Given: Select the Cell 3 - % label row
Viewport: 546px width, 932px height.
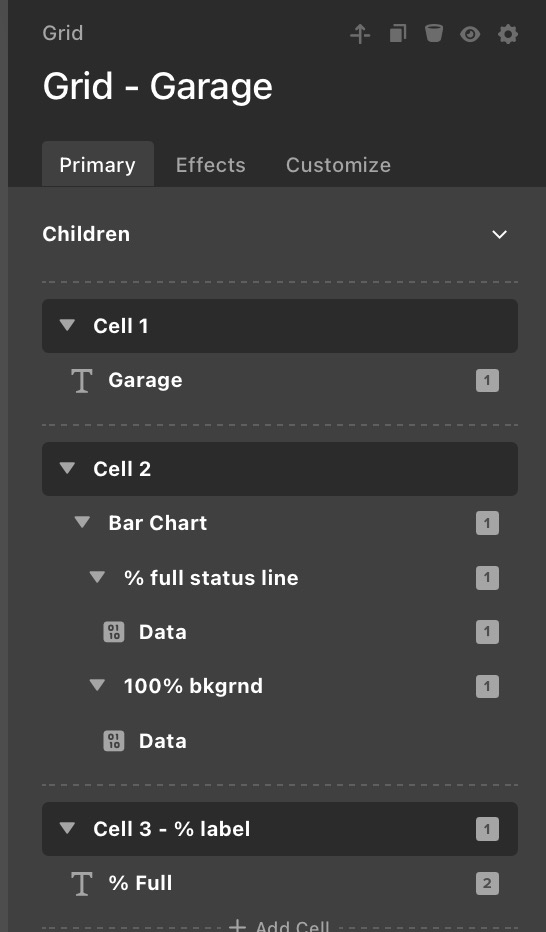Looking at the screenshot, I should pyautogui.click(x=280, y=829).
